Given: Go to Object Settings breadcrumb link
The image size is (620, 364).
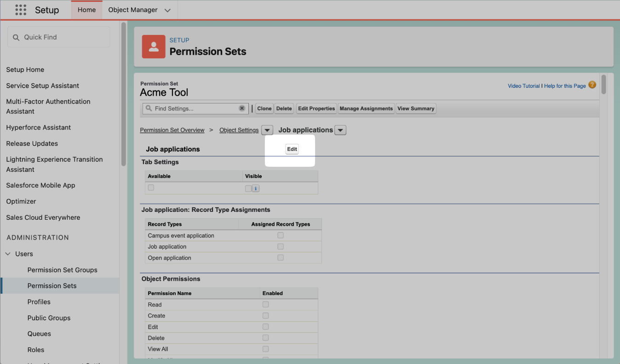Looking at the screenshot, I should click(x=239, y=130).
